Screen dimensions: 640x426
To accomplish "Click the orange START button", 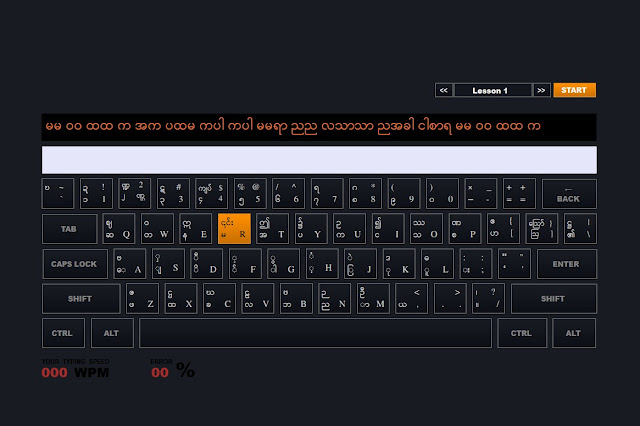I will 574,90.
